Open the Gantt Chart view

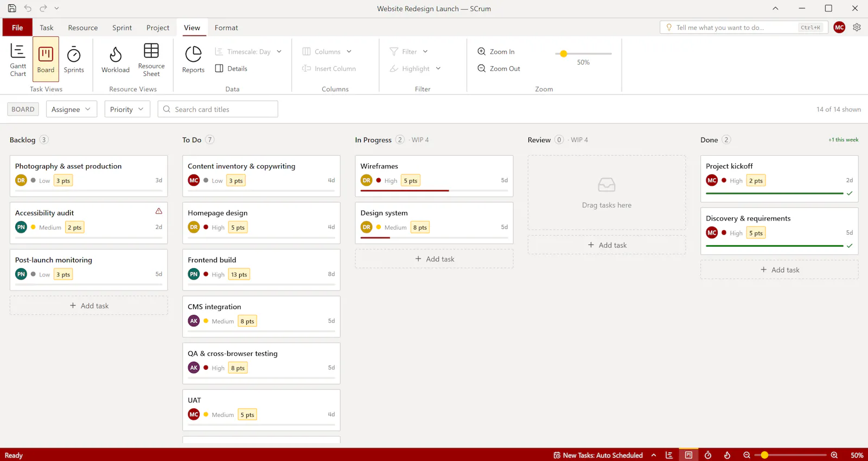[x=18, y=59]
